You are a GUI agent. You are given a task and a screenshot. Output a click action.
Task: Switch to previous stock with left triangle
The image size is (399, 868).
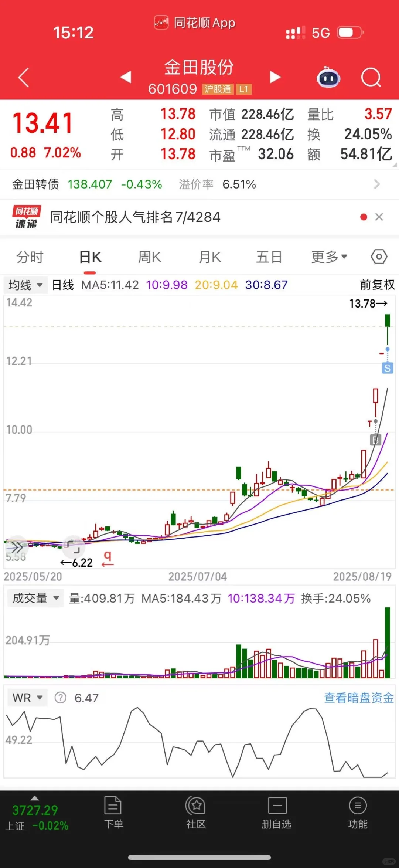tap(126, 77)
